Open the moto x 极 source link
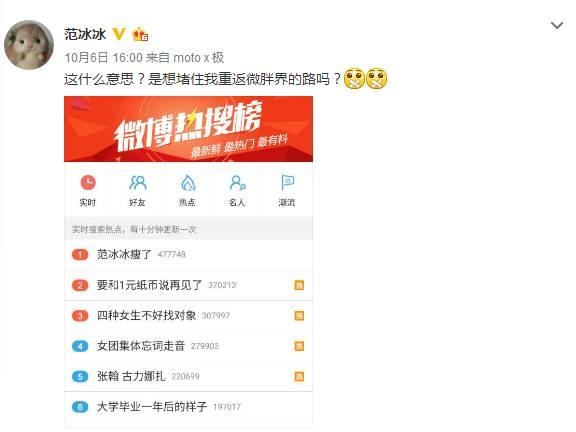 tap(198, 57)
